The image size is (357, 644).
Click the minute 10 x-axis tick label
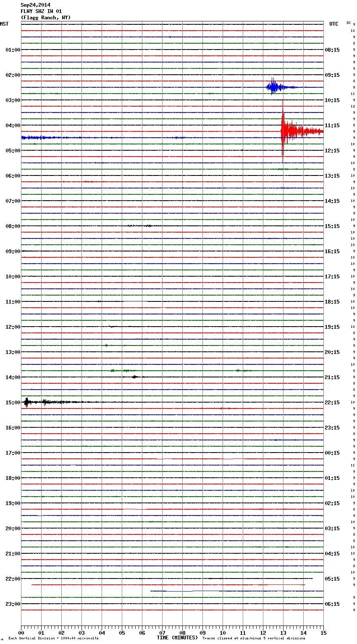tap(223, 633)
